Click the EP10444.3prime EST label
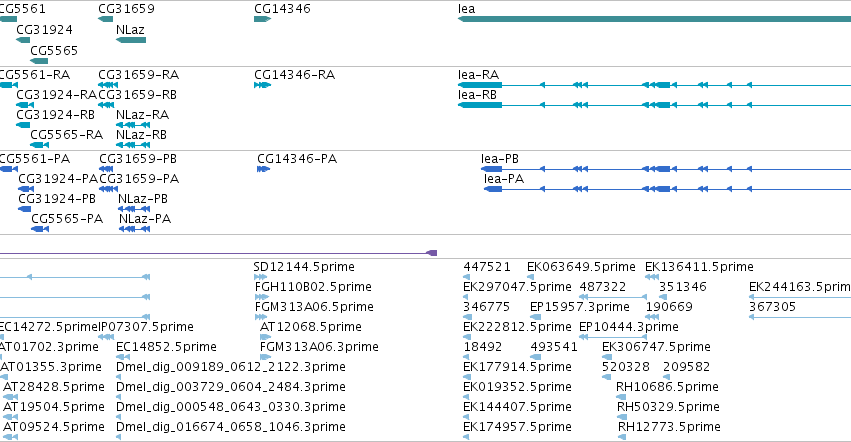 point(629,327)
